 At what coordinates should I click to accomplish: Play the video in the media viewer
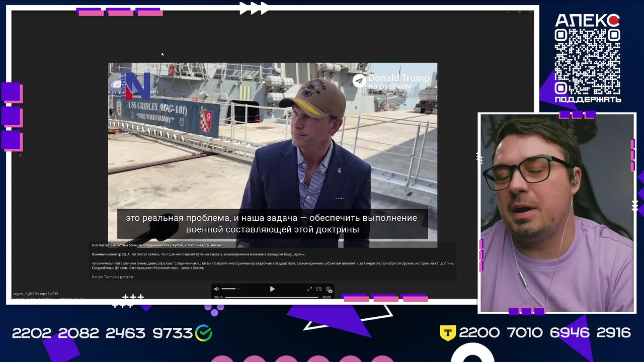(272, 289)
